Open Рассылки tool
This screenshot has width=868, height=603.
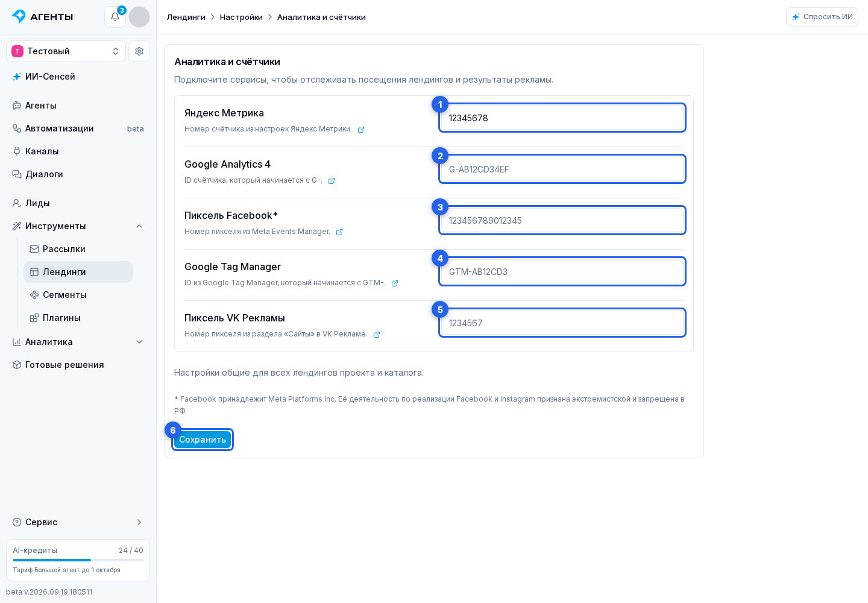(x=78, y=249)
